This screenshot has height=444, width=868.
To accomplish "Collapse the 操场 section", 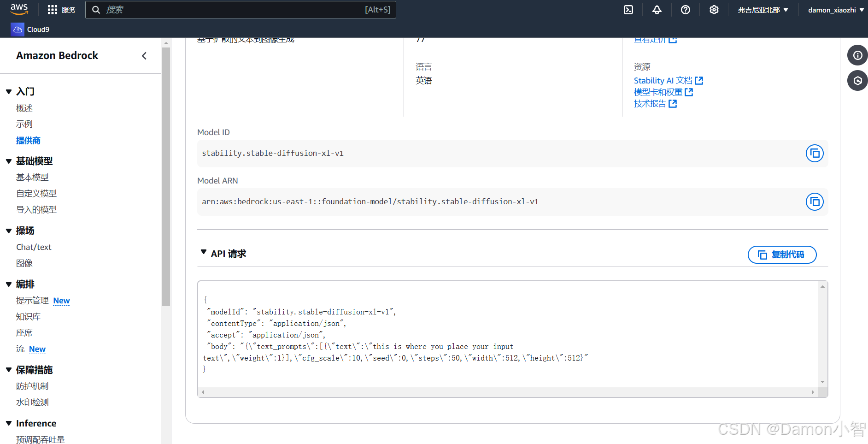I will point(9,231).
